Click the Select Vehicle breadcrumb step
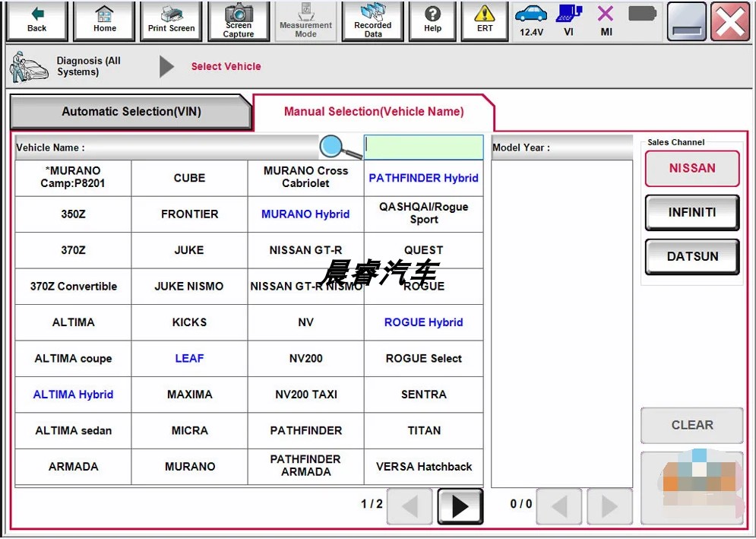The height and width of the screenshot is (539, 756). tap(226, 67)
